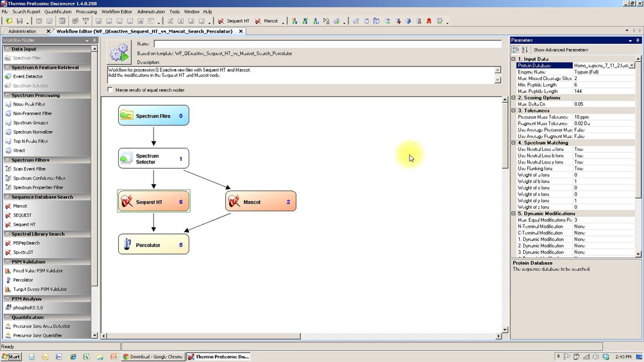Choose Xtract from Spectrum Processing list
The height and width of the screenshot is (362, 644).
(19, 150)
